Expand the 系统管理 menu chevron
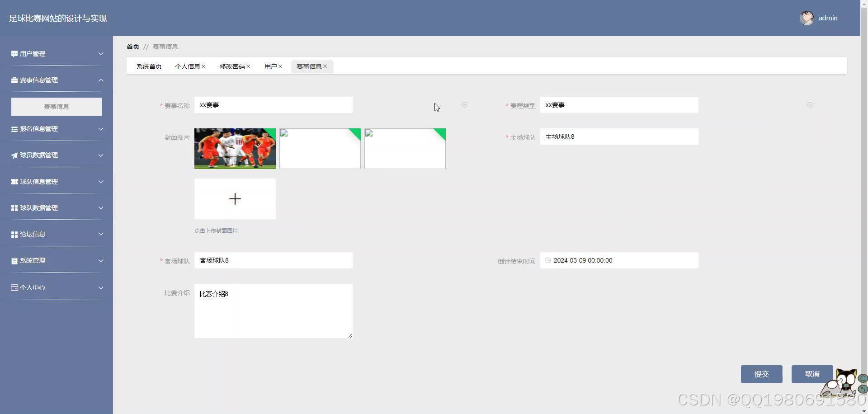The width and height of the screenshot is (868, 414). (101, 260)
